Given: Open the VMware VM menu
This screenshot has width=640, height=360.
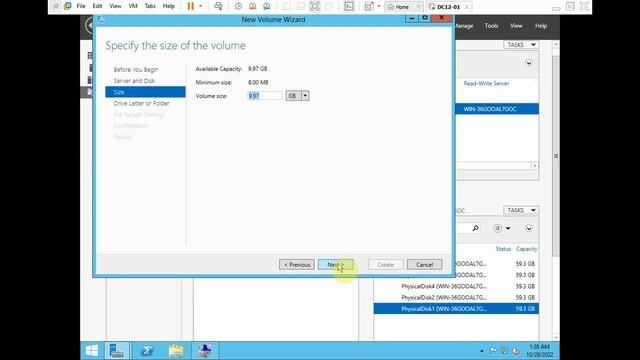Looking at the screenshot, I should pyautogui.click(x=133, y=6).
